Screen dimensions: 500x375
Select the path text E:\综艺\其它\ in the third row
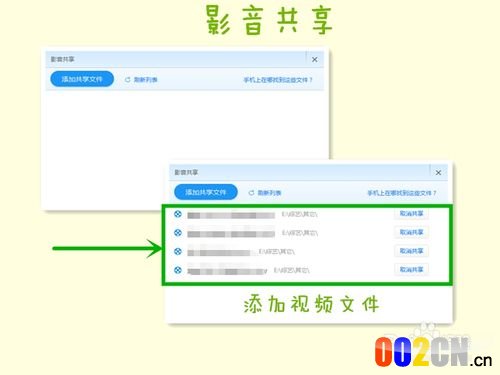(277, 252)
